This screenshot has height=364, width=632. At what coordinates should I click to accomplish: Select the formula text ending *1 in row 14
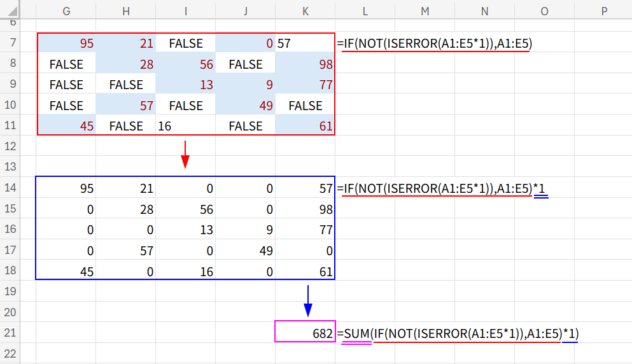444,188
